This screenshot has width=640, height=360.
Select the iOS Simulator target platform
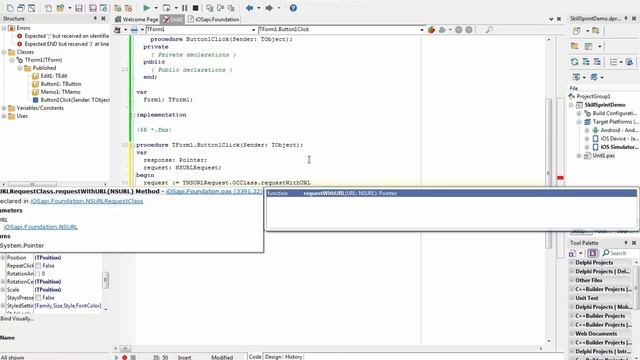pyautogui.click(x=619, y=147)
